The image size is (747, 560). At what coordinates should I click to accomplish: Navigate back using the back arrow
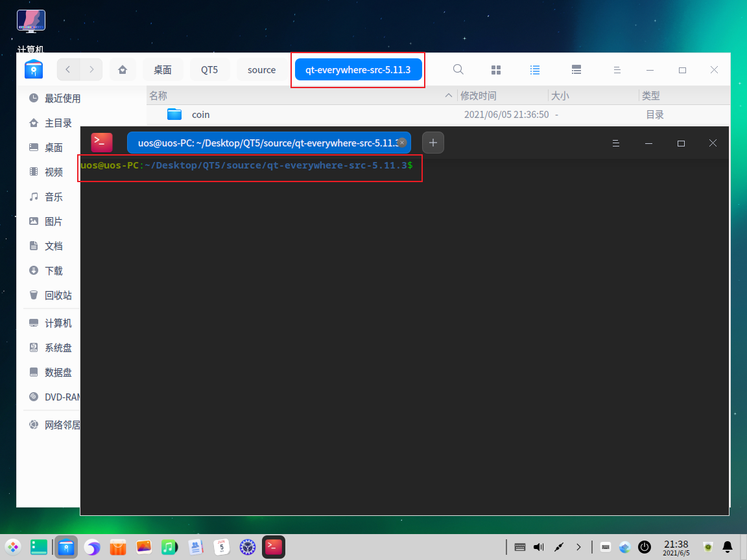(x=68, y=69)
